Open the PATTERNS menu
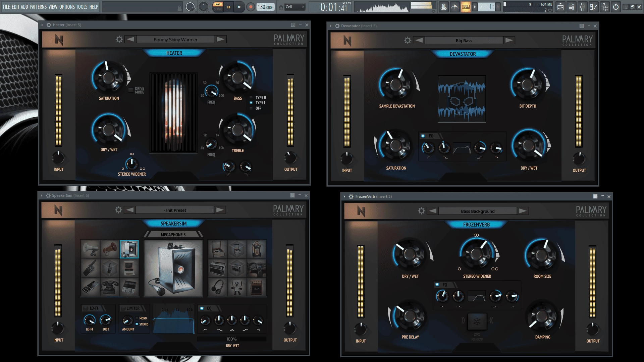 [39, 7]
